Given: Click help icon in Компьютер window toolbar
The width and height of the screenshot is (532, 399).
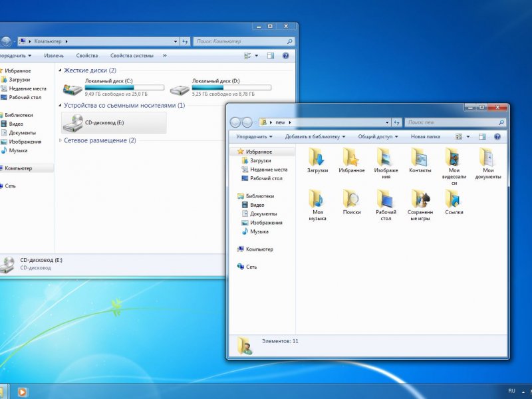Looking at the screenshot, I should pyautogui.click(x=286, y=56).
